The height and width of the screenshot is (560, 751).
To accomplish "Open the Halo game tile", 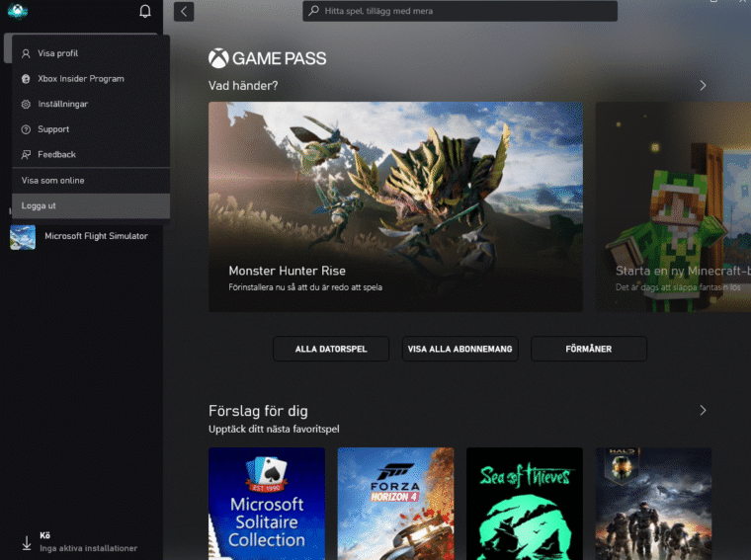I will tap(653, 504).
